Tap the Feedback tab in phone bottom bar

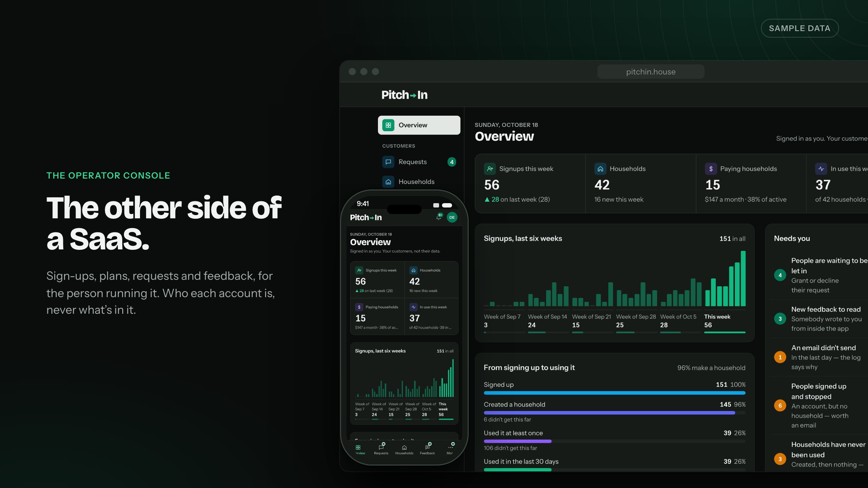427,449
